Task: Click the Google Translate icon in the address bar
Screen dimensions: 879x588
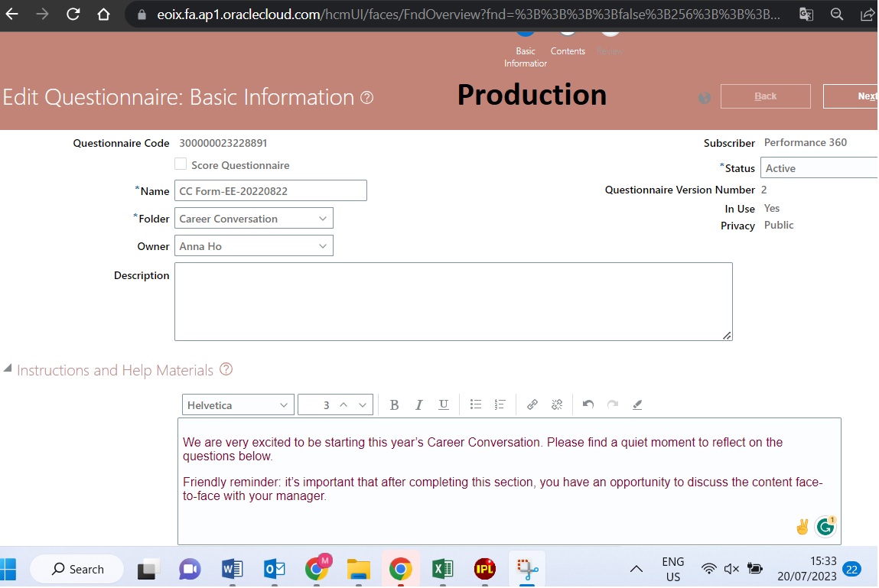Action: click(806, 14)
